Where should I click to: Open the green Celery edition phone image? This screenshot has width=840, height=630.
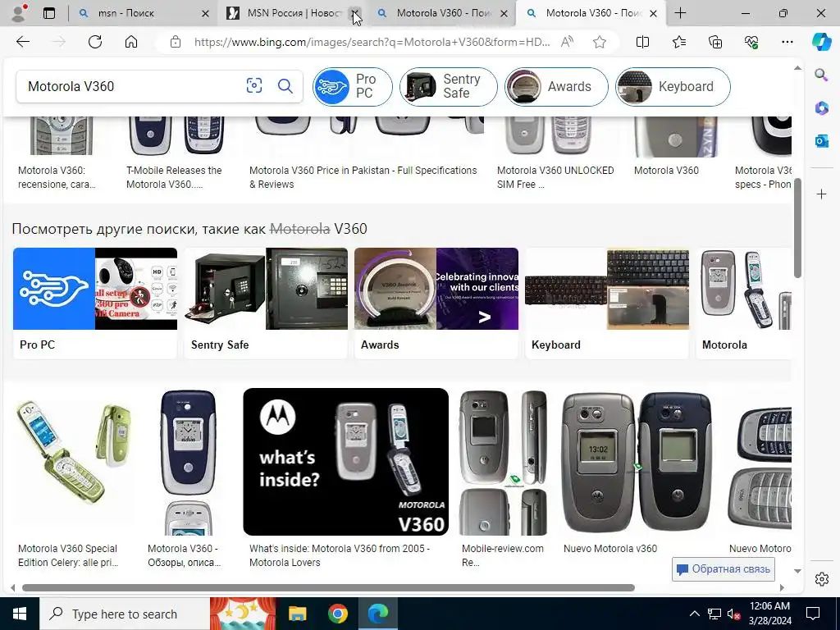(x=74, y=462)
